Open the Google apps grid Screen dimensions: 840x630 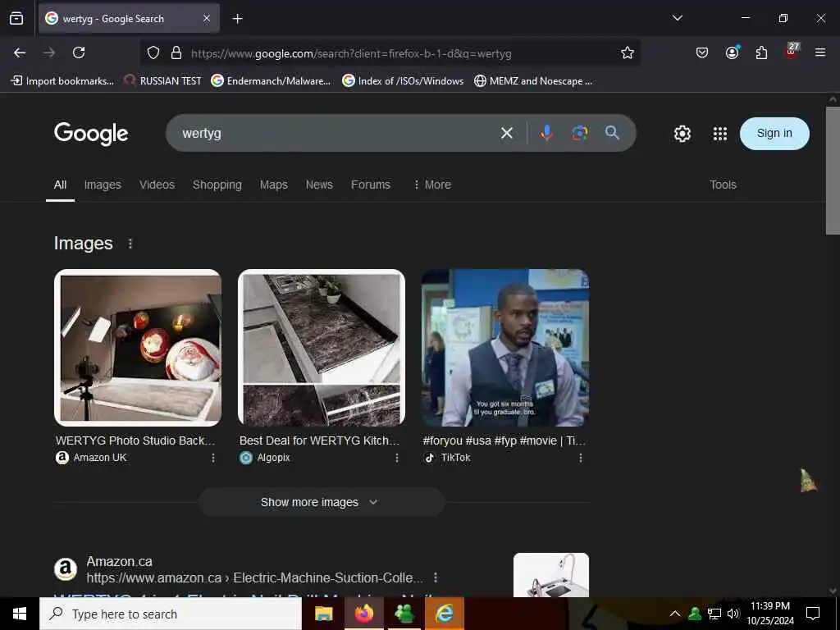[720, 134]
